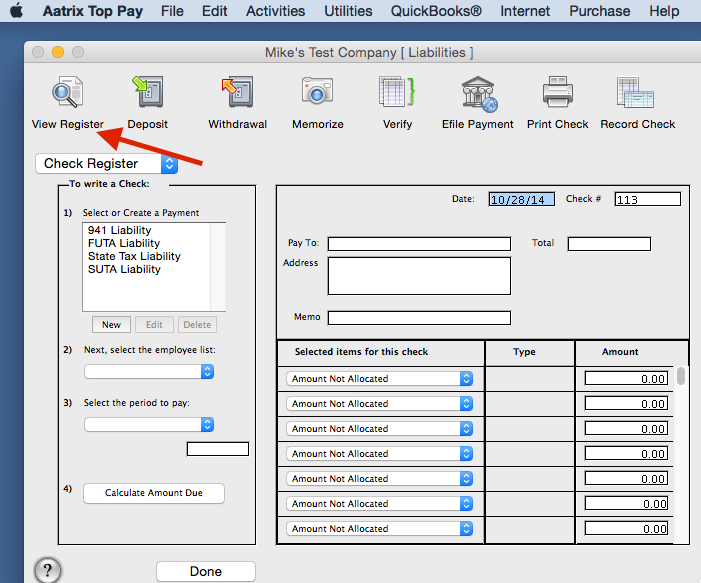Viewport: 701px width, 583px height.
Task: Click the Memorize camera icon
Action: coord(317,91)
